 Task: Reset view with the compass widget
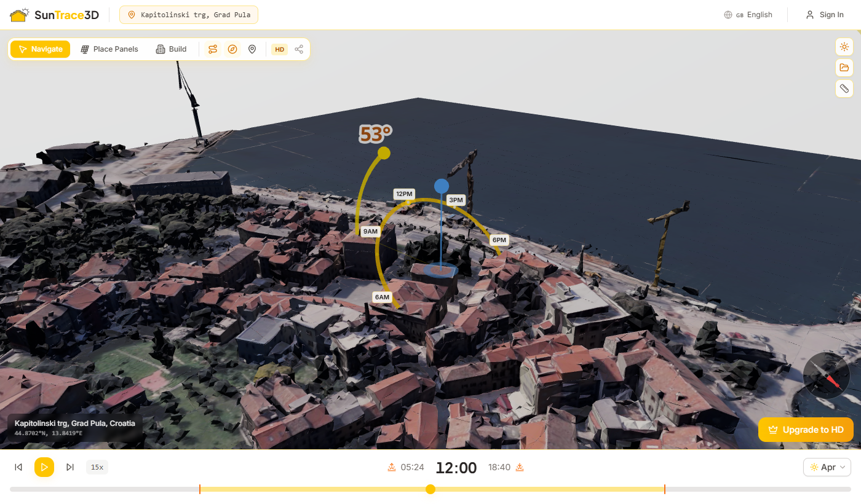point(826,375)
